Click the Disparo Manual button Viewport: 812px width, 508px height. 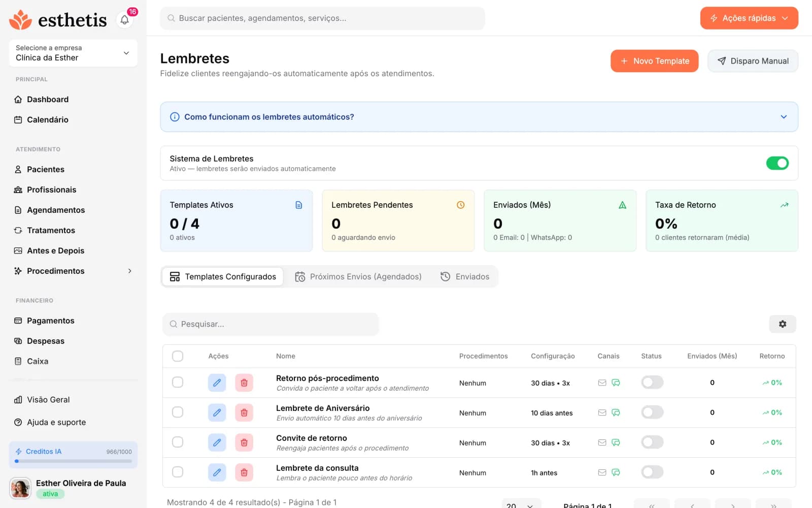pyautogui.click(x=753, y=61)
